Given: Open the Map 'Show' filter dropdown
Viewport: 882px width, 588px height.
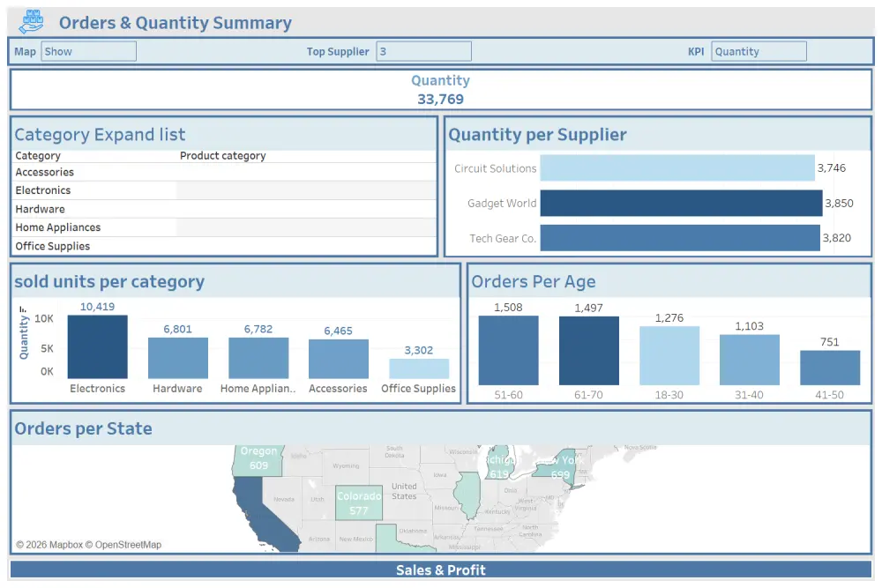Looking at the screenshot, I should [88, 51].
